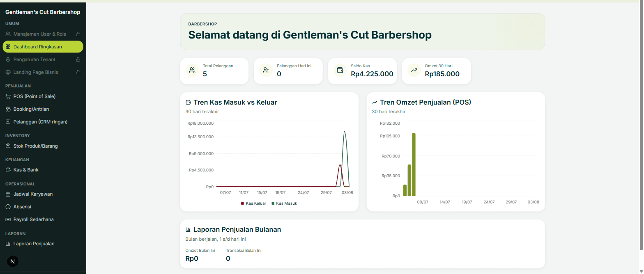Image resolution: width=644 pixels, height=274 pixels.
Task: Click the wallet icon beside the Tren Kas Masuk vs Keluar title
Action: [188, 102]
